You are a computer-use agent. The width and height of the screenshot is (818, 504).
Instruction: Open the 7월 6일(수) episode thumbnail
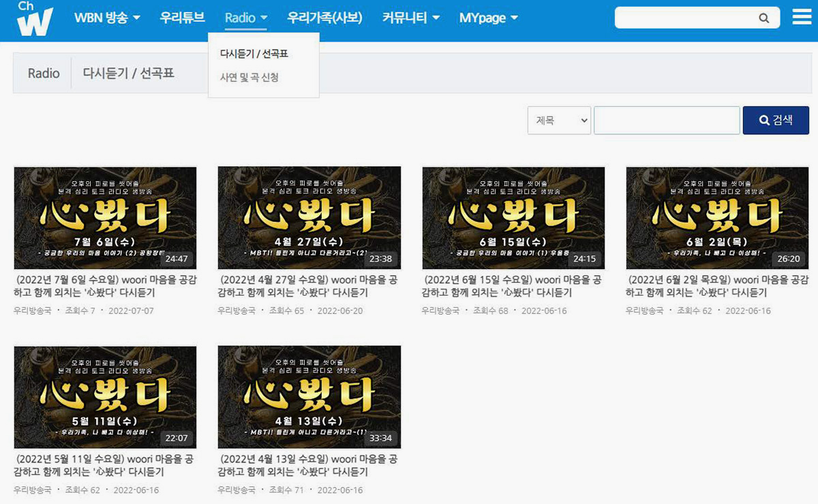(105, 218)
